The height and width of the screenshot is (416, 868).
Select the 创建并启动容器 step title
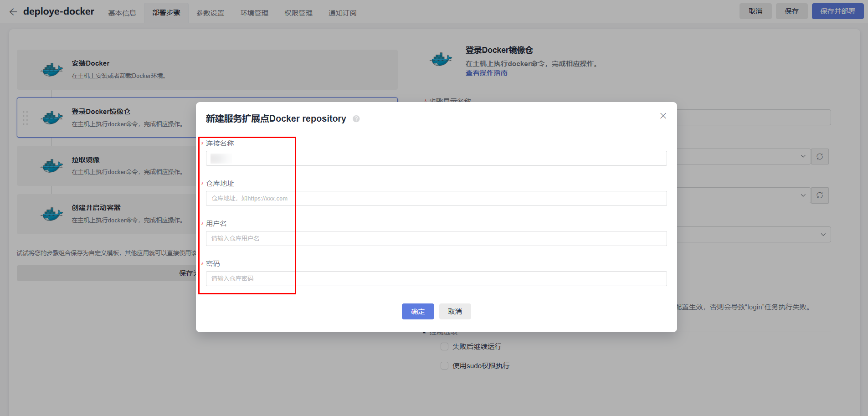coord(96,208)
